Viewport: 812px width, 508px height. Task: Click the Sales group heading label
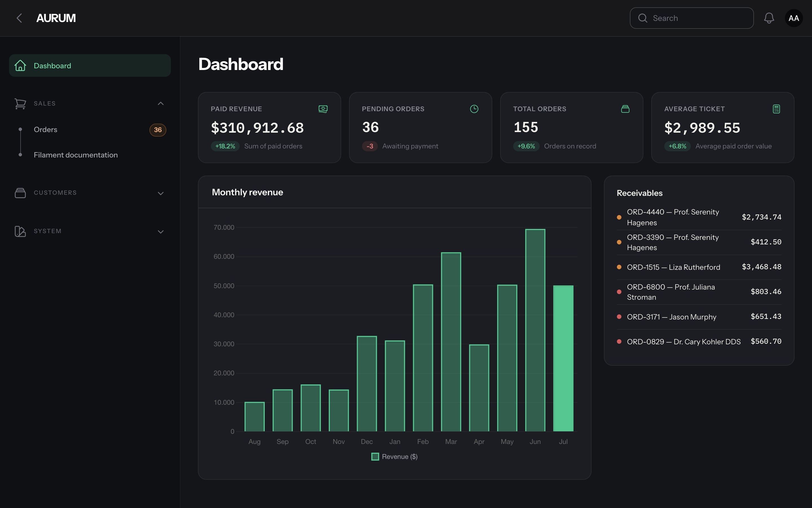point(45,104)
